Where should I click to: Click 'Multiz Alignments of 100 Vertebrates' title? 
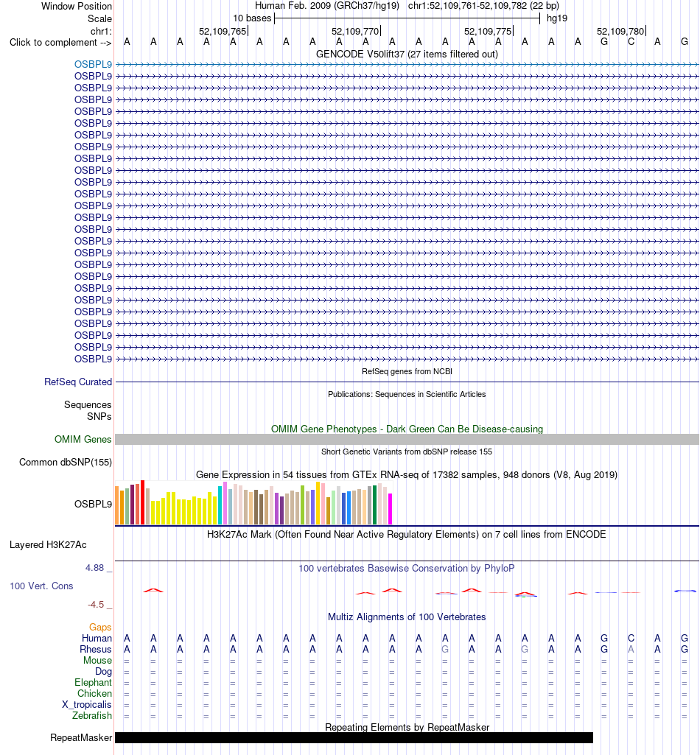click(407, 617)
